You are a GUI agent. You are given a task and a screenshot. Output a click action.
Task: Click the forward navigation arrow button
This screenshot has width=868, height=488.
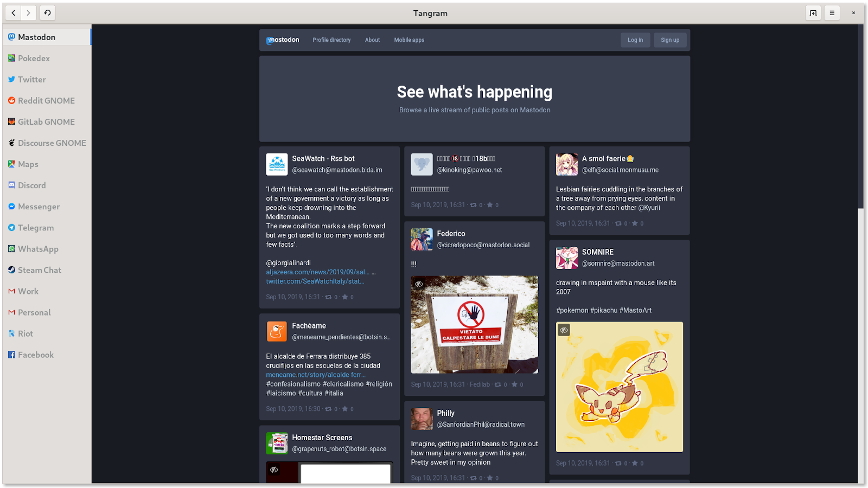[x=29, y=13]
